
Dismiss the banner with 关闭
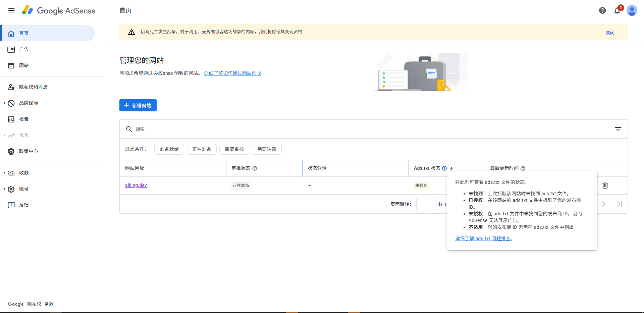(610, 33)
